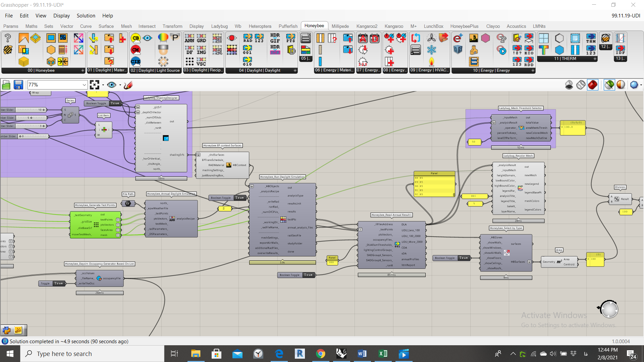Click the HDR GIF conversion icon
Screen dimensions: 644x362
pyautogui.click(x=275, y=38)
